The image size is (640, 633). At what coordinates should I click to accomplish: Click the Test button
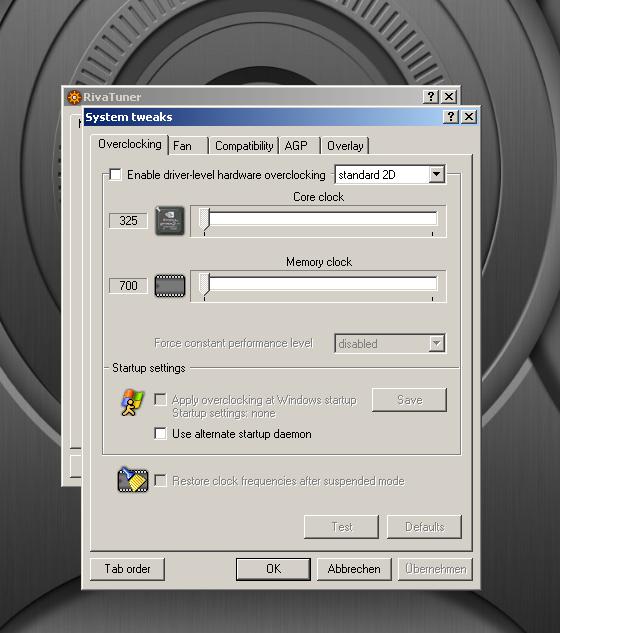(341, 527)
